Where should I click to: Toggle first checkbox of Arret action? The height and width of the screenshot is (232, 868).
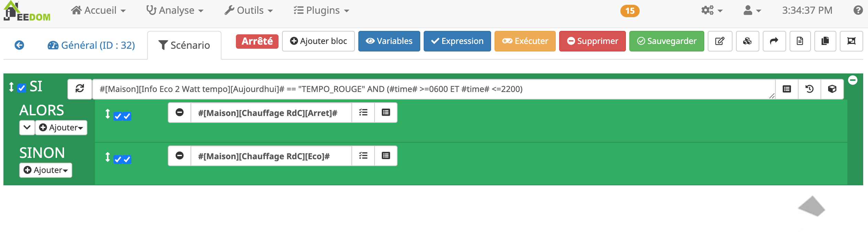[118, 116]
